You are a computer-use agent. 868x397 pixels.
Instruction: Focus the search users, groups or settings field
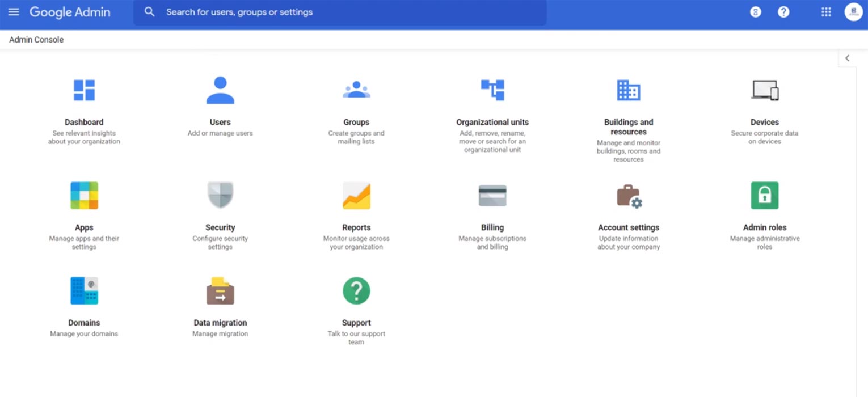[340, 12]
